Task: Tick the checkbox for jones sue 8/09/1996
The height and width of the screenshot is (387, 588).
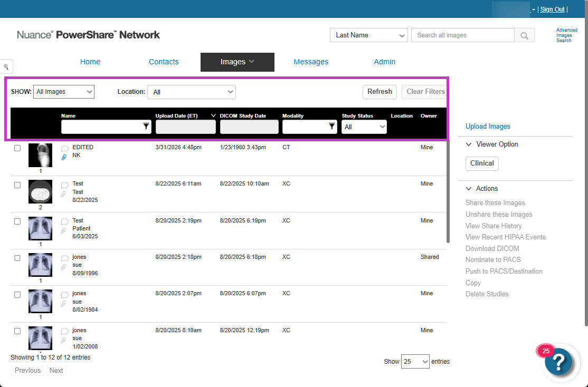Action: (17, 258)
